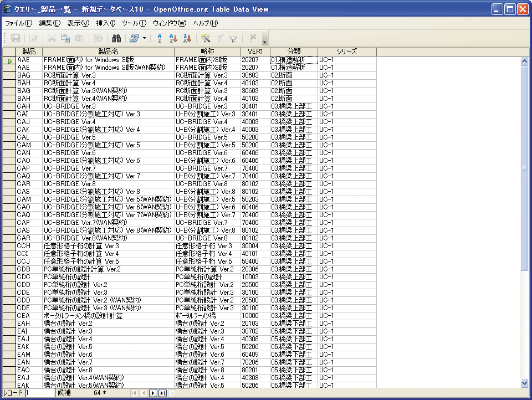The width and height of the screenshot is (532, 400).
Task: Click cell 'UC-BRIDGE Ver.5' in 製品名 column
Action: point(108,137)
